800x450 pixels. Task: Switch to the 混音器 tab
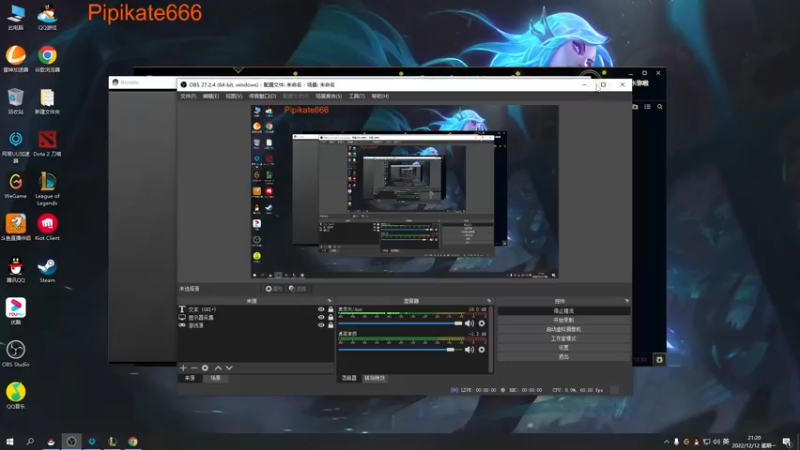click(x=349, y=378)
